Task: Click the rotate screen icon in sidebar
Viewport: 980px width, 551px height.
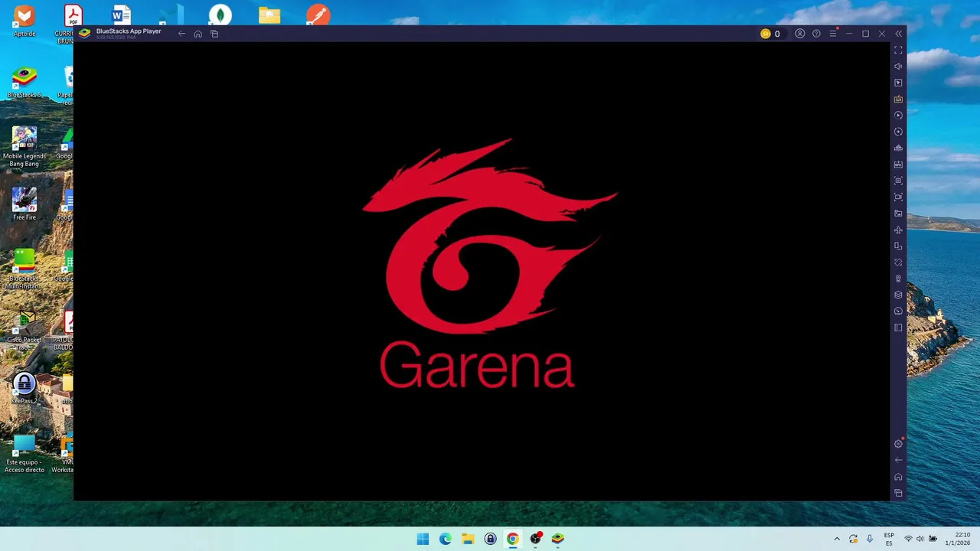Action: [x=898, y=262]
